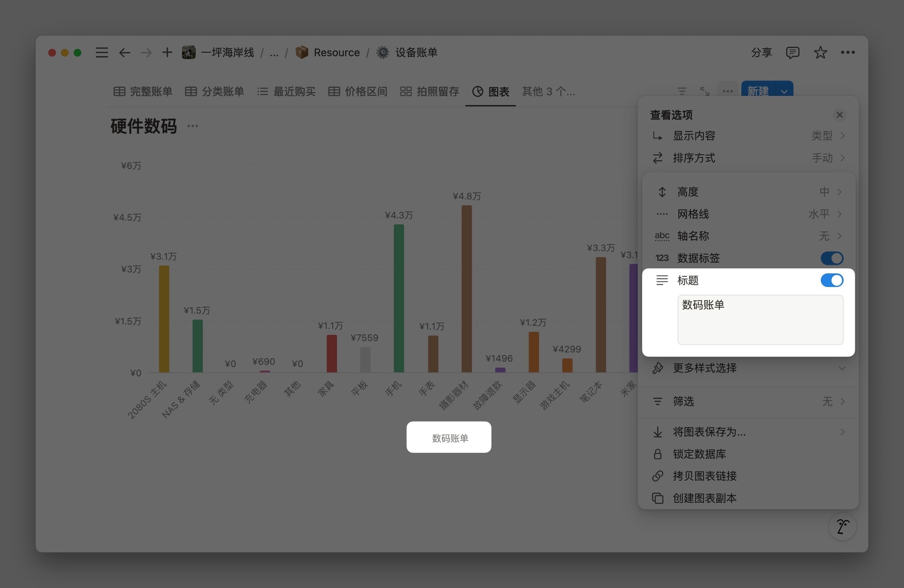904x588 pixels.
Task: Navigate back with the back arrow icon
Action: coord(124,52)
